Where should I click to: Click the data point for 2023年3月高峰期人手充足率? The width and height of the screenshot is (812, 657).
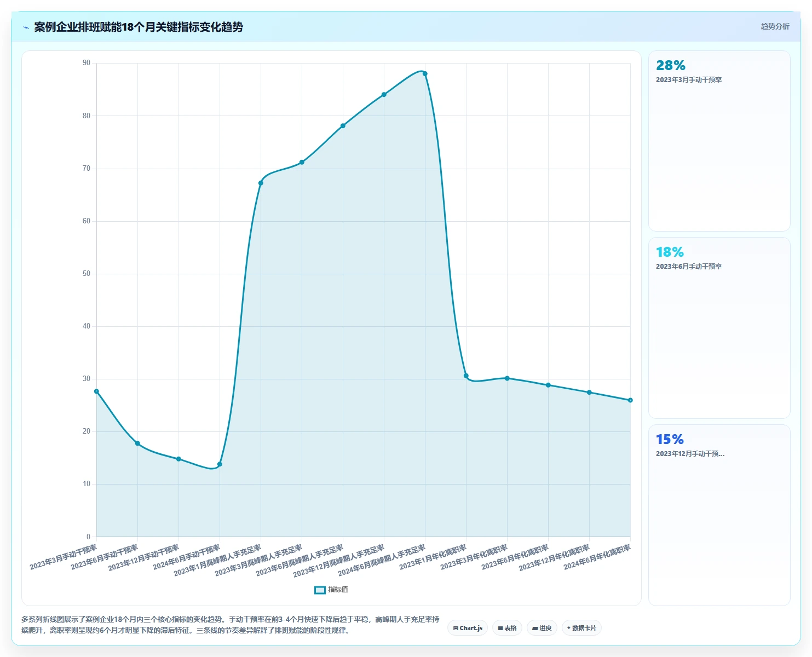[302, 162]
